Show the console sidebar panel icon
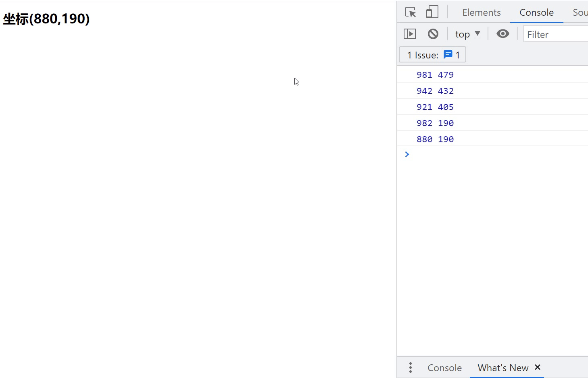The height and width of the screenshot is (378, 588). (410, 34)
